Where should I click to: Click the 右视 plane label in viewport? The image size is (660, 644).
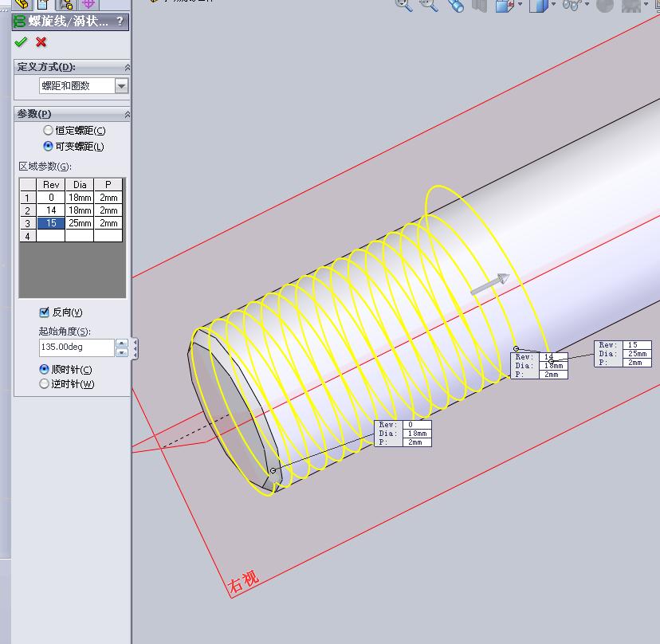[x=243, y=581]
